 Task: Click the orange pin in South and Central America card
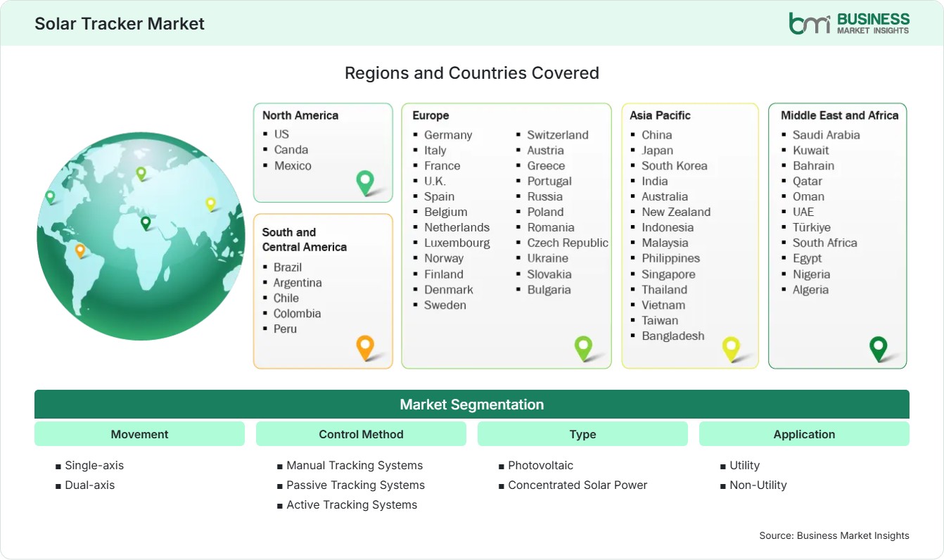(365, 348)
